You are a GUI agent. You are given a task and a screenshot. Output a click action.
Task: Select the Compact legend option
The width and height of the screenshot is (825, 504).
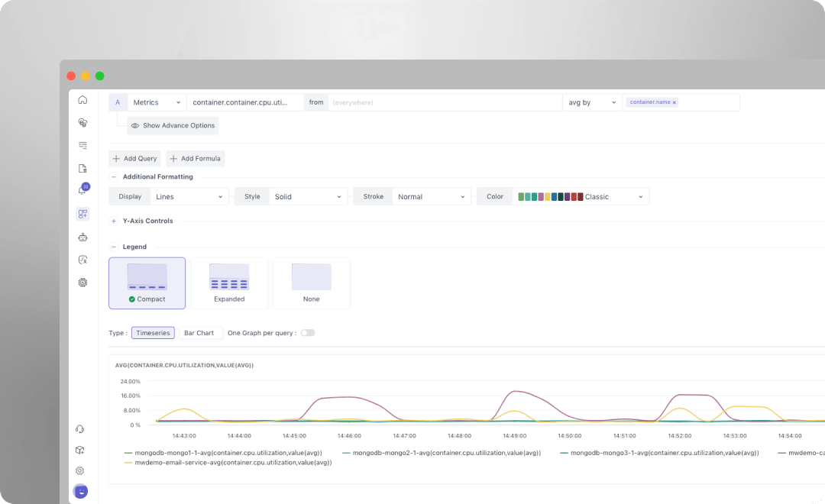click(x=147, y=283)
